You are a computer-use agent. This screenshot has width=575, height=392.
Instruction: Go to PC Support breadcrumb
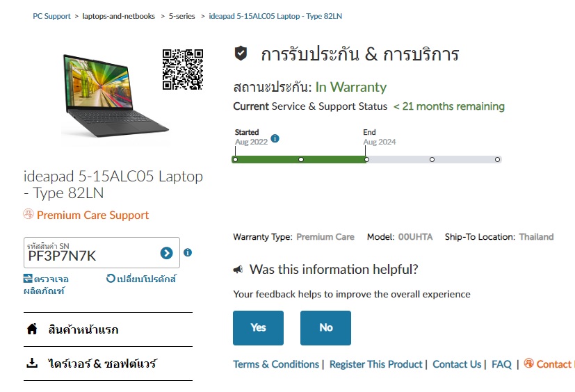tap(51, 16)
